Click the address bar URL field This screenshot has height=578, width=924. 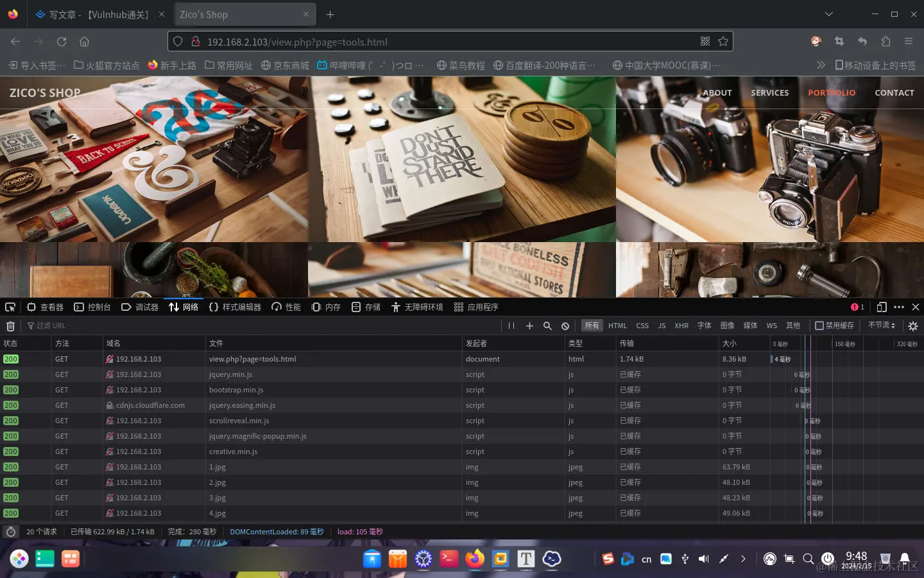point(449,42)
